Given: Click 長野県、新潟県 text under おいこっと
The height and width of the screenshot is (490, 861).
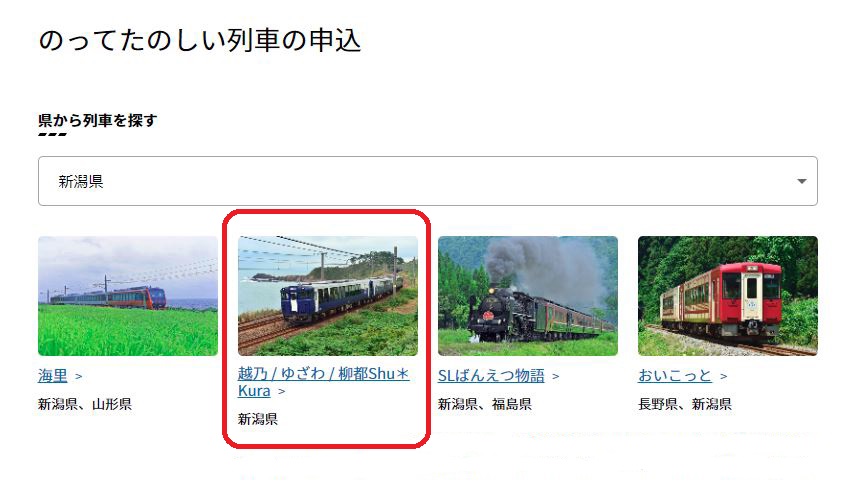Looking at the screenshot, I should coord(685,405).
